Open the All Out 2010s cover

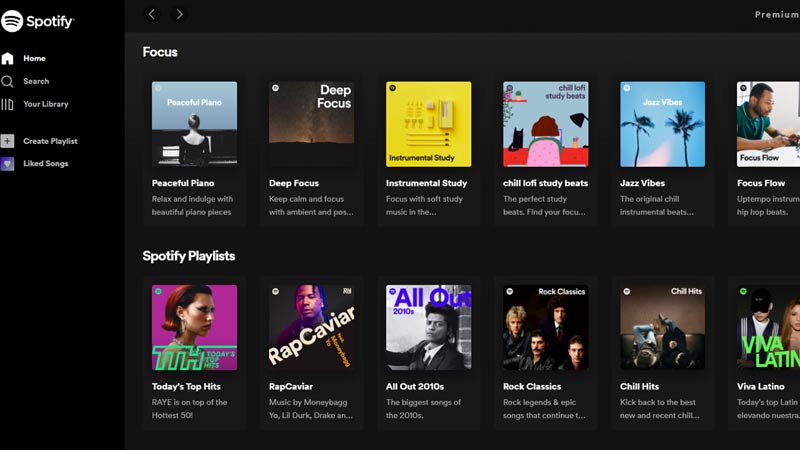tap(429, 328)
